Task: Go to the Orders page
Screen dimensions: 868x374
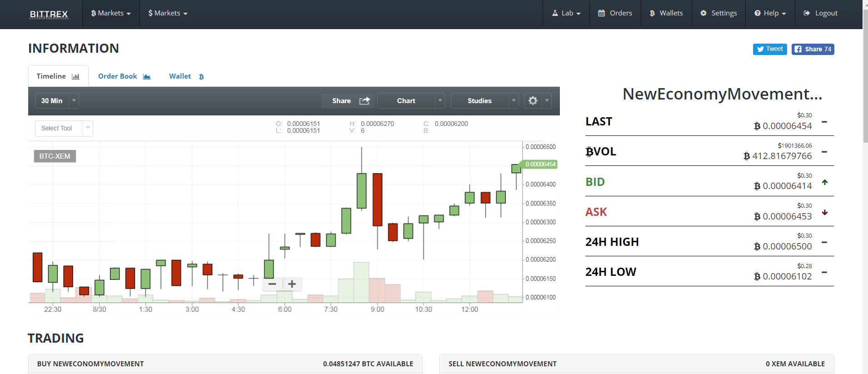Action: [615, 13]
